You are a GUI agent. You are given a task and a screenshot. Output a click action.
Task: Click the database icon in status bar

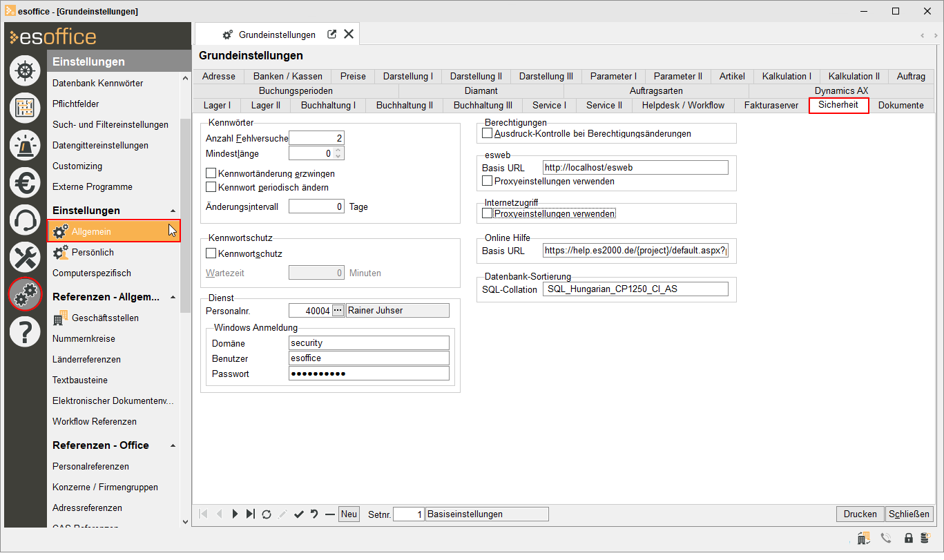point(924,538)
